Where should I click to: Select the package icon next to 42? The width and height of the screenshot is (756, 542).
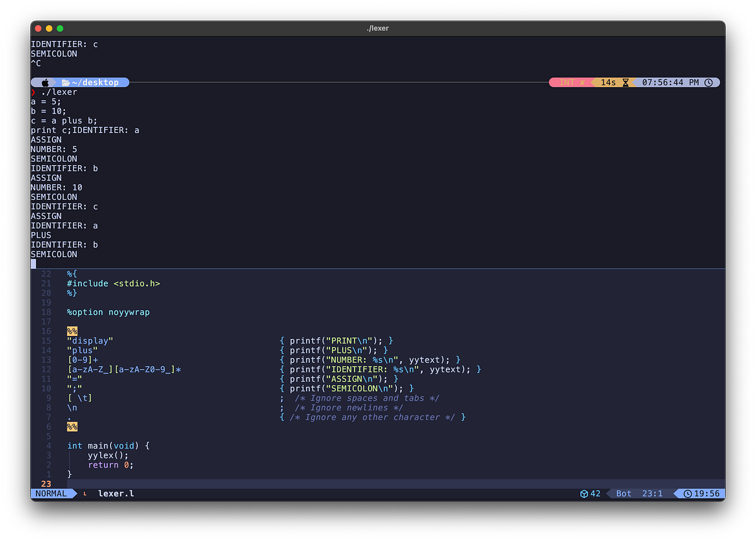(583, 493)
